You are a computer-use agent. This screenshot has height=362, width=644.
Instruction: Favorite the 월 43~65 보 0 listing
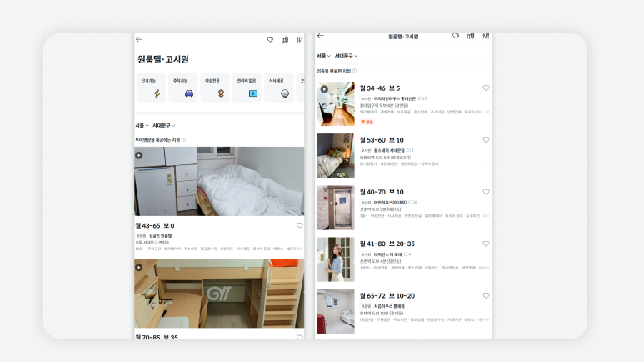coord(300,225)
